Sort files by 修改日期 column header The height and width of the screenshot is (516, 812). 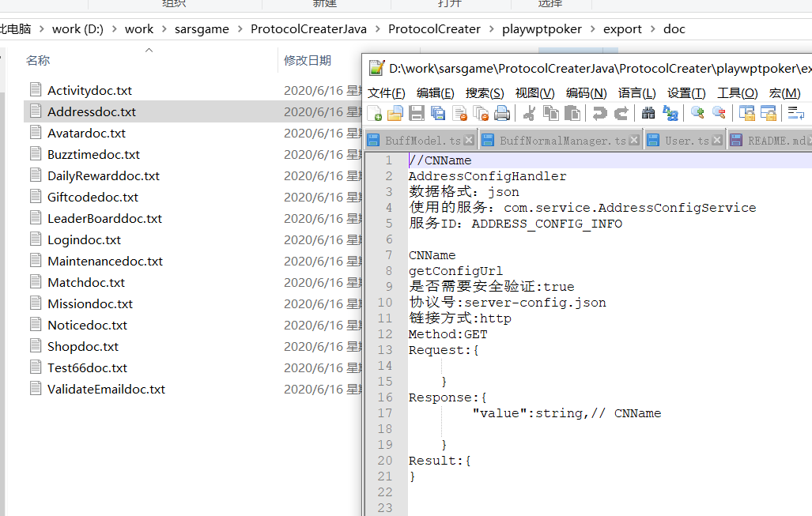point(307,61)
